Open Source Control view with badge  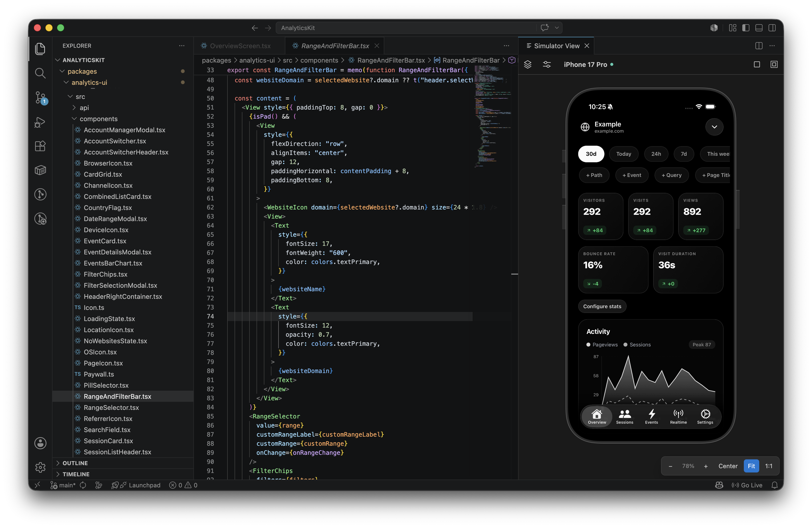tap(41, 98)
